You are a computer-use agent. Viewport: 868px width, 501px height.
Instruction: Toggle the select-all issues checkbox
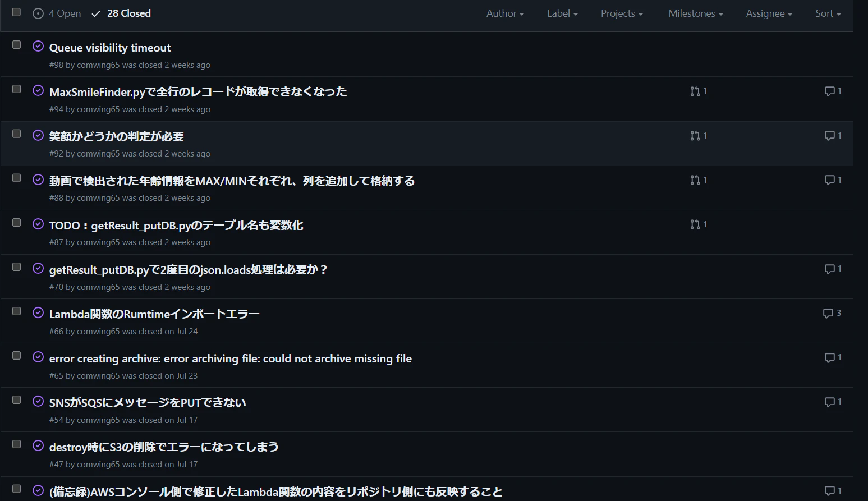pos(16,12)
